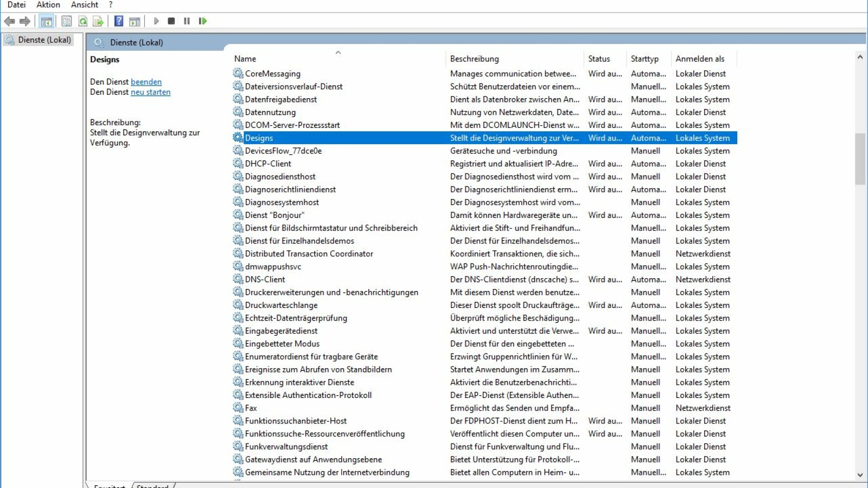Click the Forward arrow in toolbar

pyautogui.click(x=25, y=21)
